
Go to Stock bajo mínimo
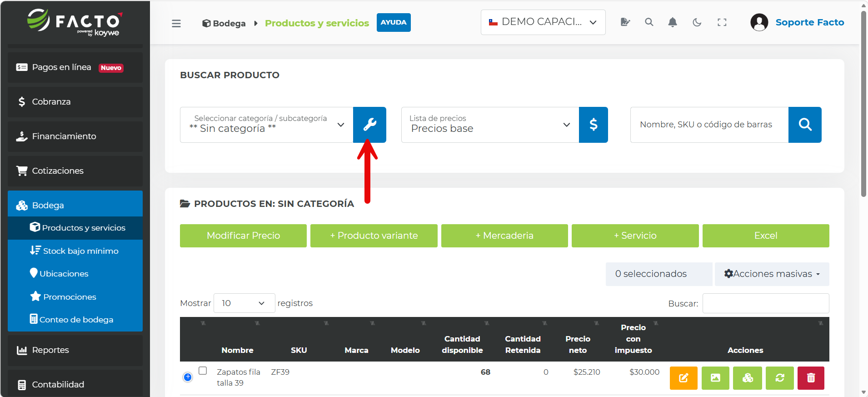(x=75, y=251)
